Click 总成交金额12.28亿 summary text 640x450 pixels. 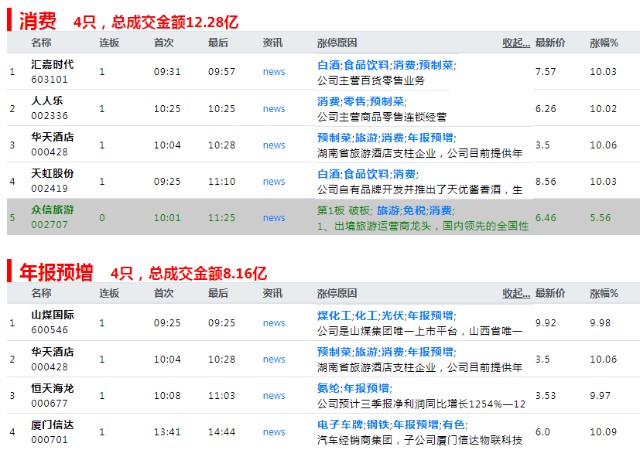[x=175, y=22]
